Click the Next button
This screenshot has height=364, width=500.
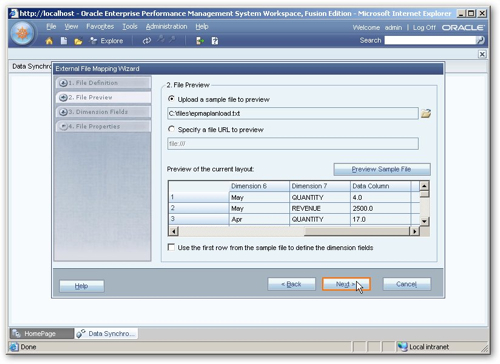pyautogui.click(x=346, y=284)
